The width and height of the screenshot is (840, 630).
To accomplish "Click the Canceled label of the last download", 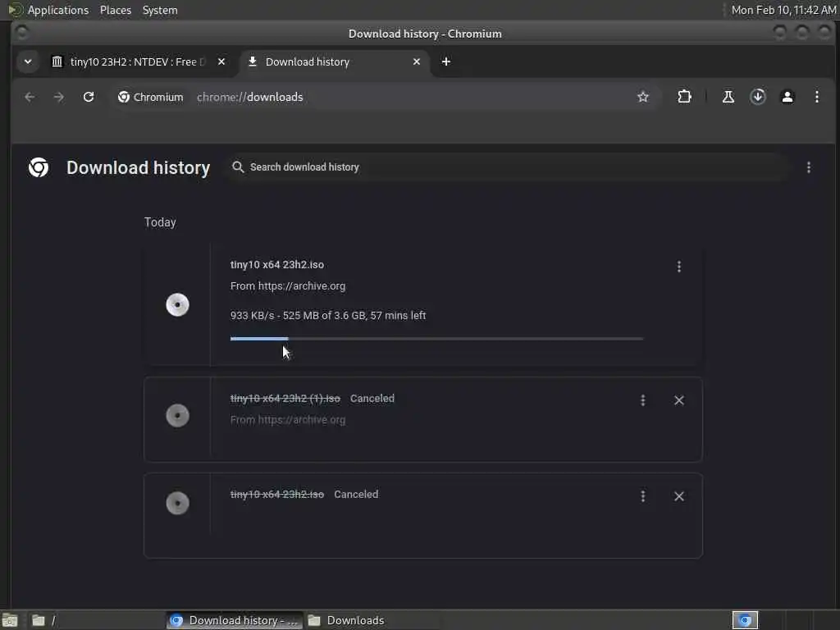I will tap(356, 495).
